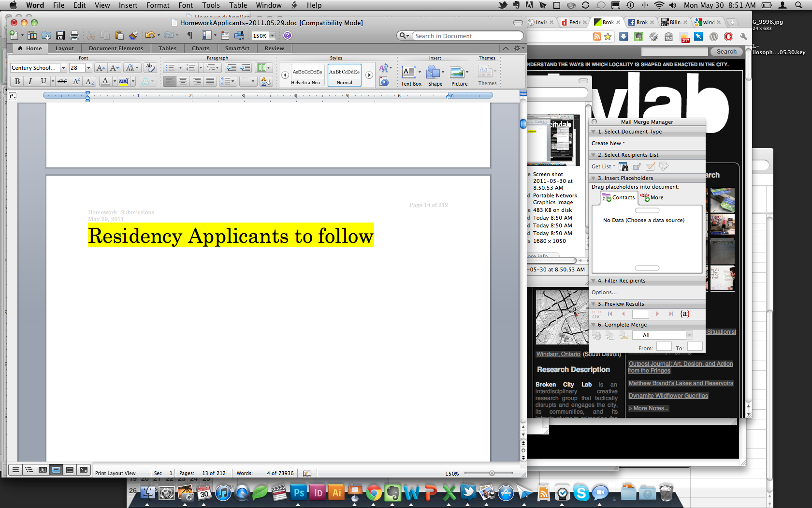Screen dimensions: 812x508
Task: Open the font name dropdown
Action: [x=63, y=68]
